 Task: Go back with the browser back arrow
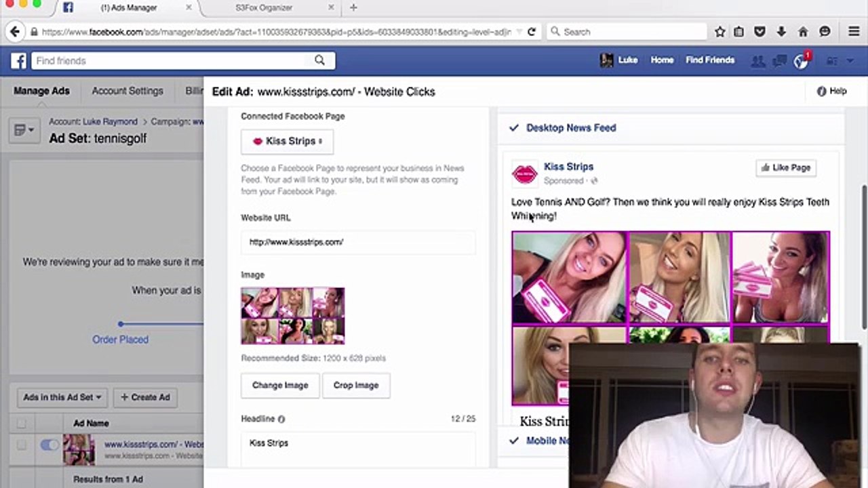(x=15, y=32)
